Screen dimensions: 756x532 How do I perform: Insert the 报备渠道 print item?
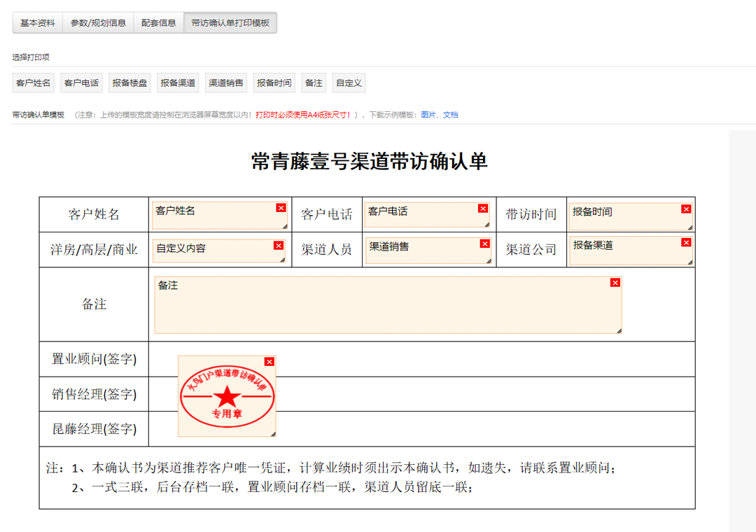pos(178,83)
